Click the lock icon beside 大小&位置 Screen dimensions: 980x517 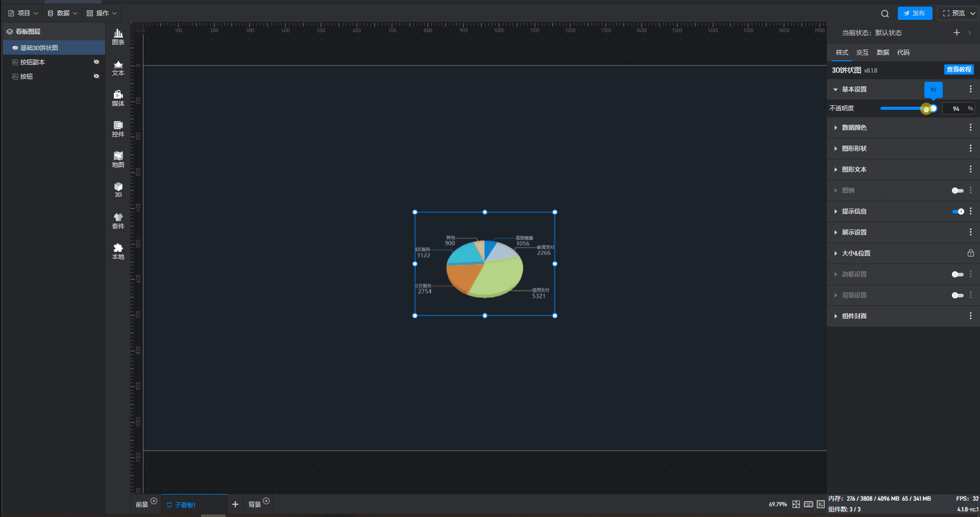point(970,253)
